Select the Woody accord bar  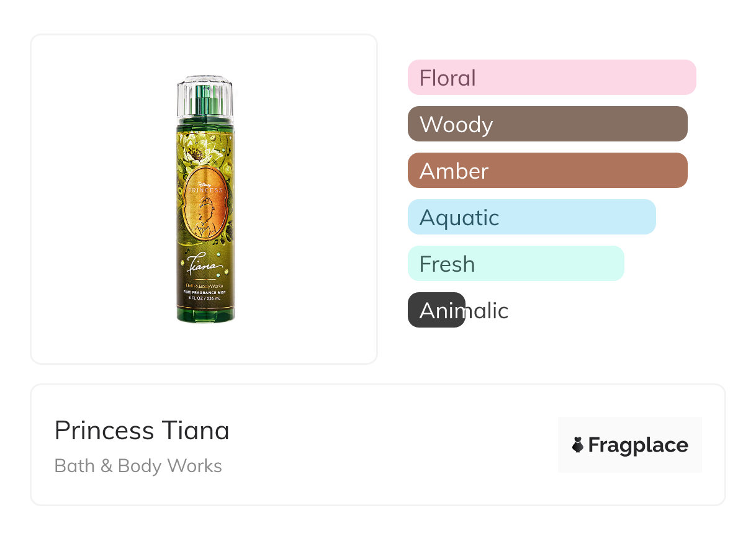click(x=547, y=124)
